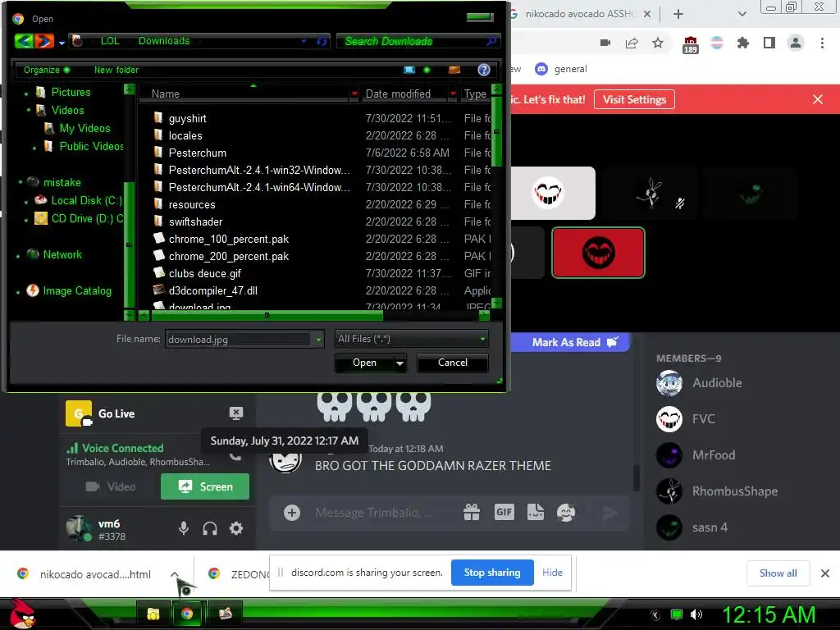The image size is (840, 630).
Task: Expand options for nikocado avocad html download
Action: 175,574
